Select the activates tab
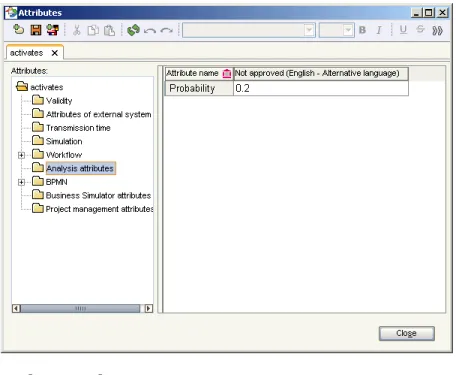The width and height of the screenshot is (456, 375). (x=27, y=53)
